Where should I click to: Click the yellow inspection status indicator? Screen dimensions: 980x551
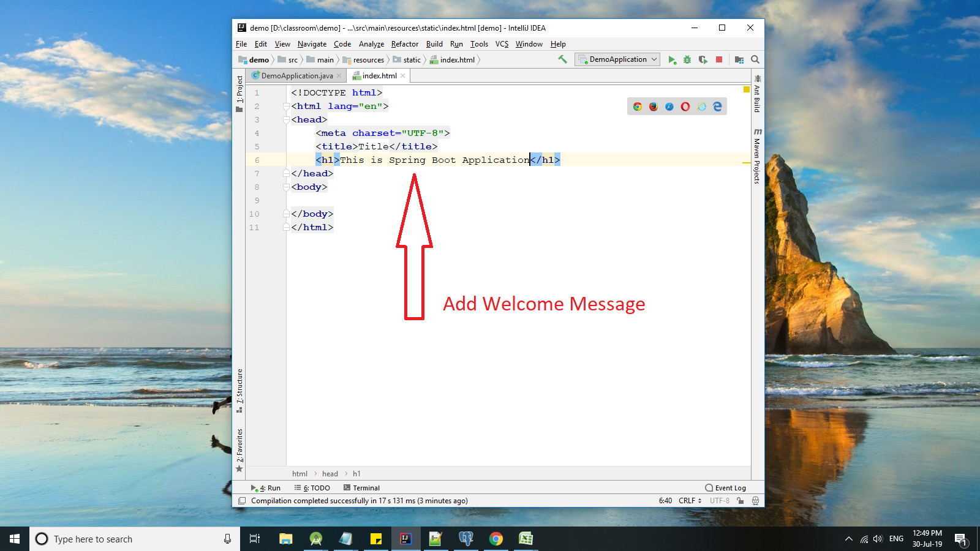coord(747,89)
